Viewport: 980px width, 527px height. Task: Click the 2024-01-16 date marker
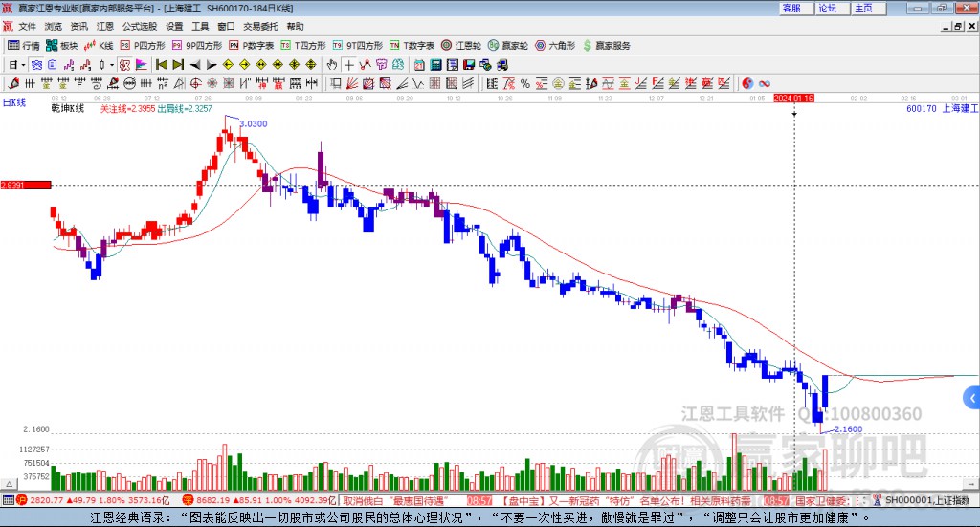tap(793, 98)
